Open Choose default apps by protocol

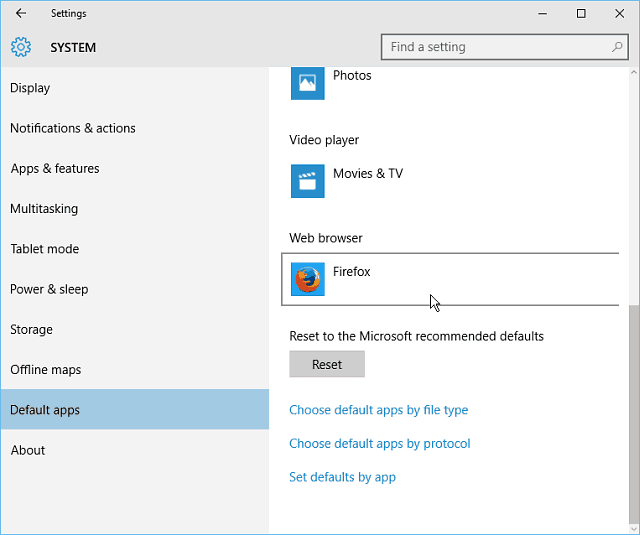(x=380, y=444)
